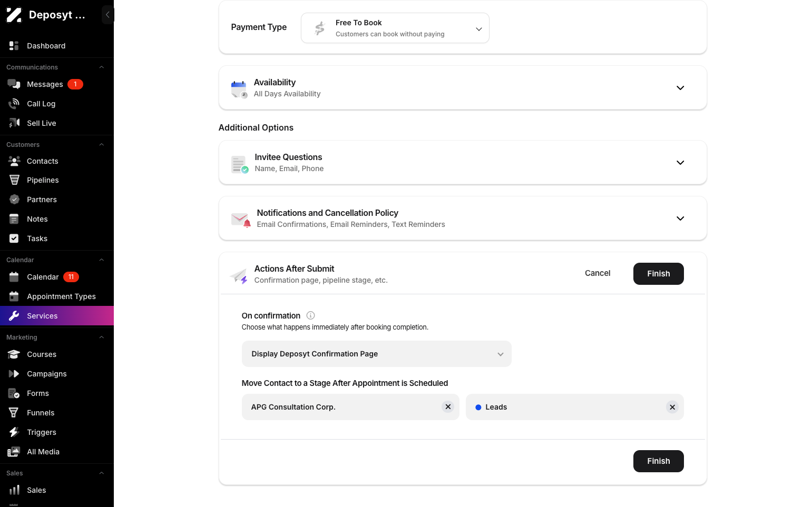Expand Notifications and Cancellation Policy section

(680, 218)
